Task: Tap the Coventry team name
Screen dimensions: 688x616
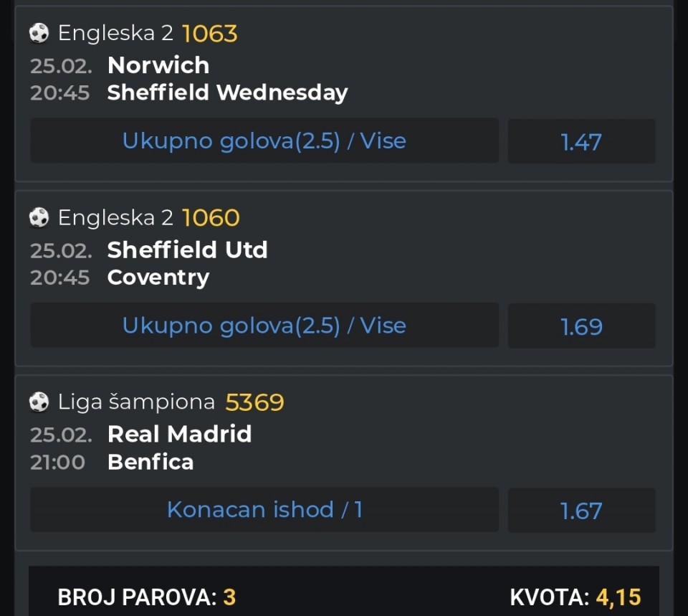Action: pos(158,278)
